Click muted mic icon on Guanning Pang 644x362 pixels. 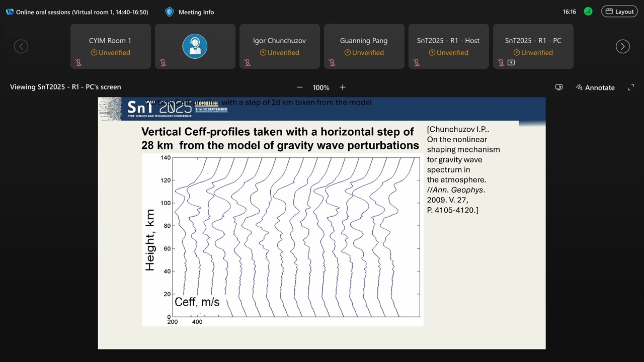click(332, 63)
